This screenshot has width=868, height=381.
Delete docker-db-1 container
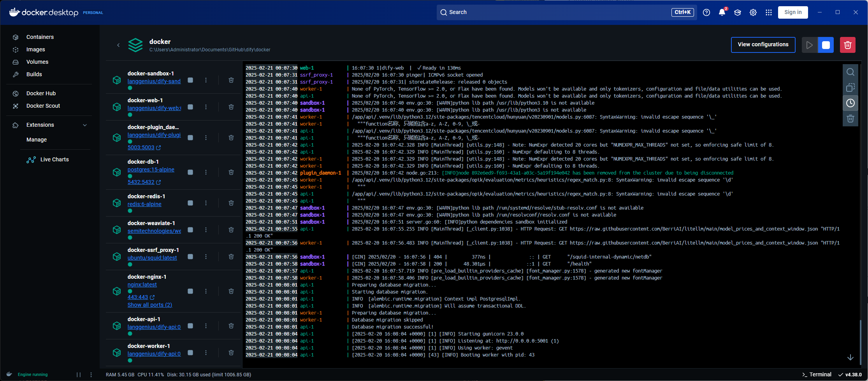(x=231, y=172)
